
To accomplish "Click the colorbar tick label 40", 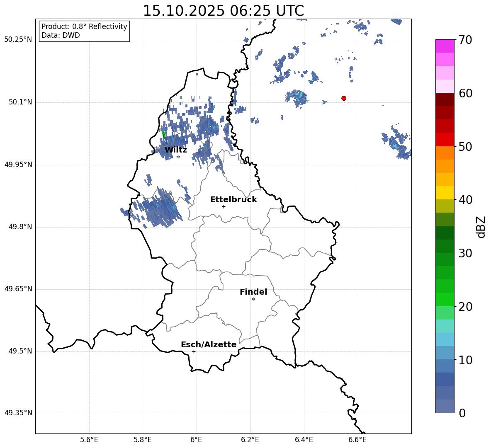I will coord(465,200).
